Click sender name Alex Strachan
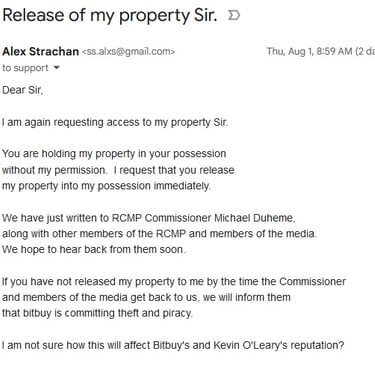Image resolution: width=375 pixels, height=366 pixels. click(x=41, y=52)
